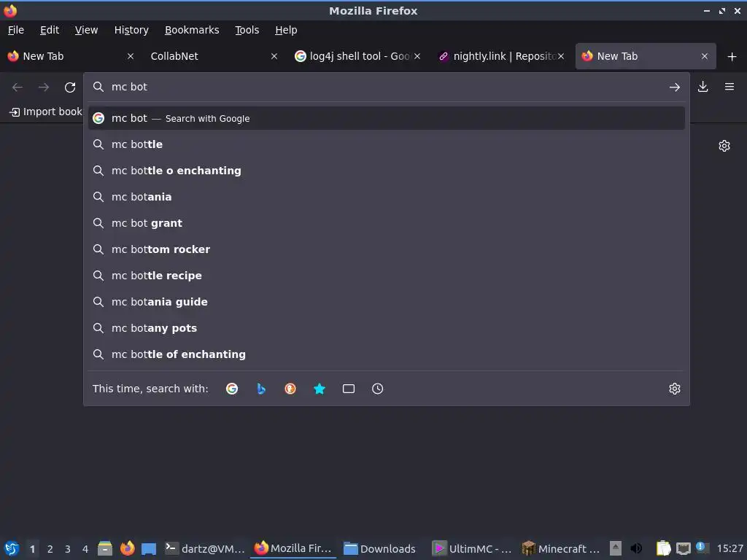Choose the 'mc bottle' suggestion

(x=387, y=144)
